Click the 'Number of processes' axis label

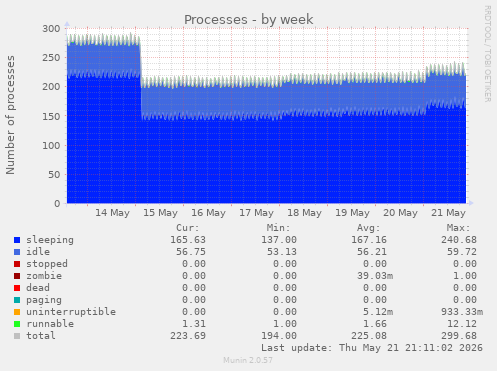(10, 115)
